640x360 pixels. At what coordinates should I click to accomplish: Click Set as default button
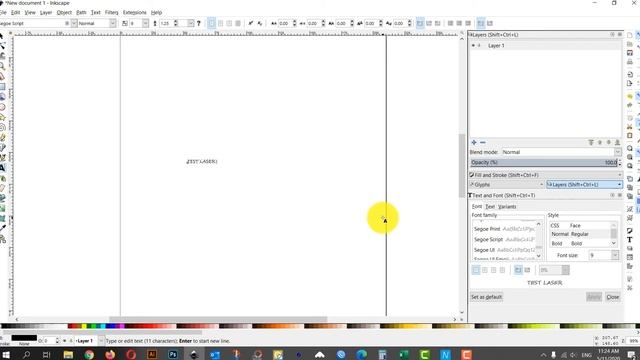point(486,297)
